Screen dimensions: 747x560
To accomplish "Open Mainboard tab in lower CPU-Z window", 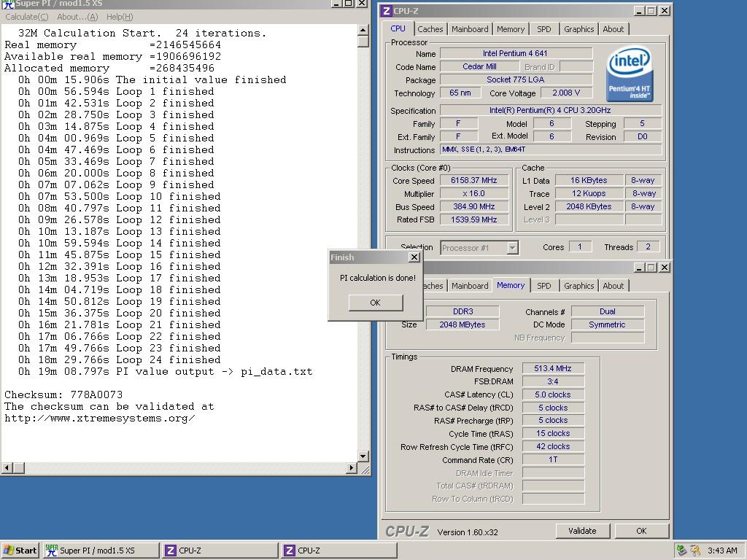I will tap(470, 286).
